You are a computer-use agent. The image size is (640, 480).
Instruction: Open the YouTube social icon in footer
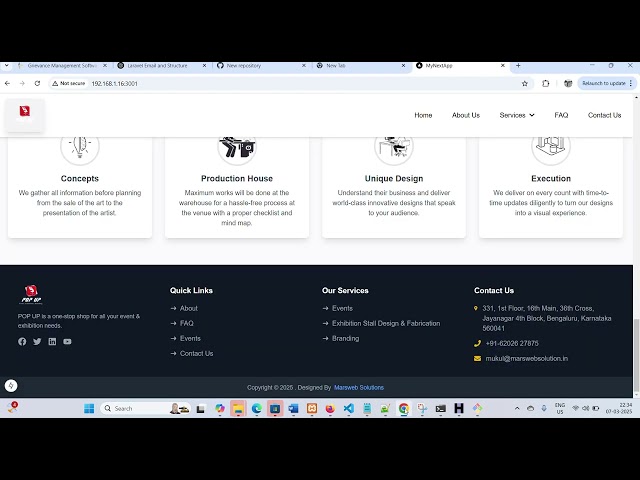67,342
